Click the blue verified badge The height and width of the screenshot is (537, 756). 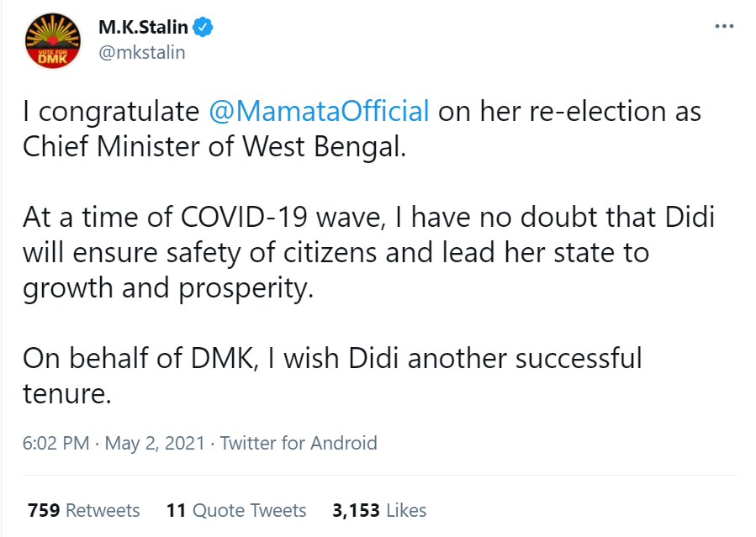click(204, 28)
